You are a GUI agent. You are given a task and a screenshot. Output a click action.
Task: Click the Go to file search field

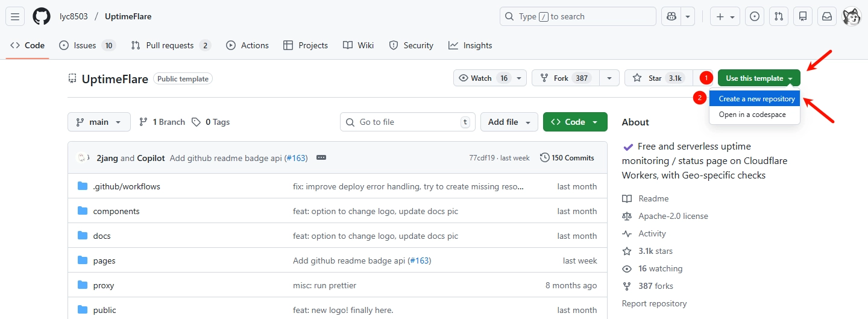(x=407, y=122)
